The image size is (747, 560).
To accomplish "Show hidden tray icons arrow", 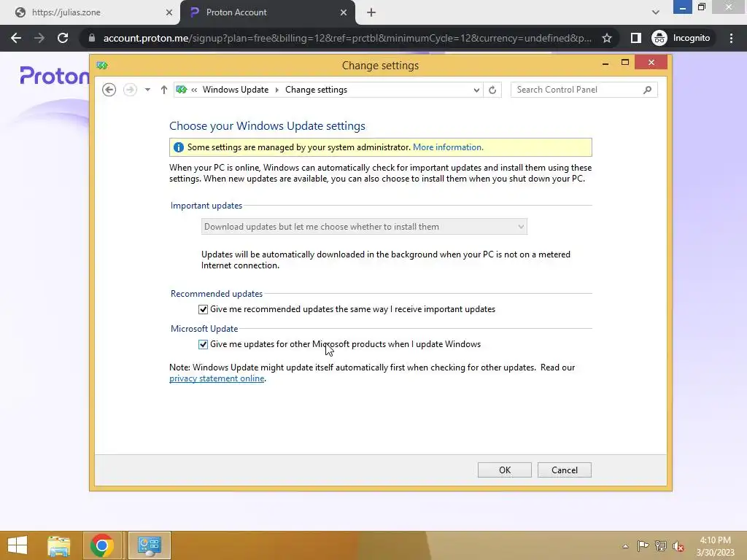I will tap(625, 546).
